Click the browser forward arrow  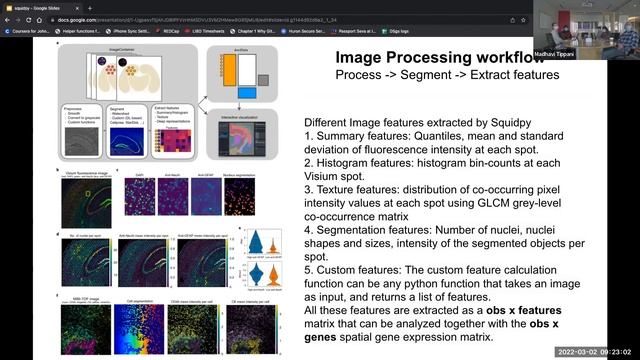point(18,20)
